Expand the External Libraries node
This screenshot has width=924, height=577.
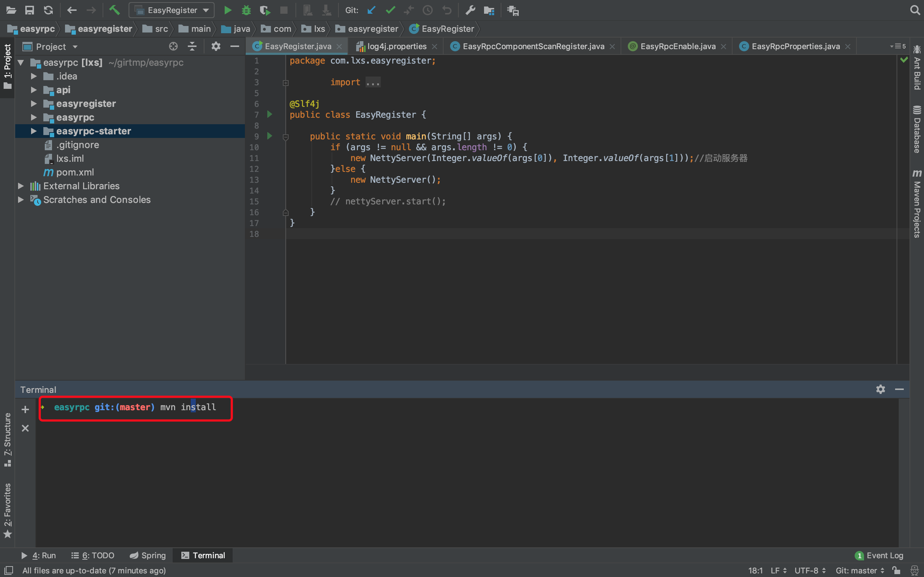(21, 186)
